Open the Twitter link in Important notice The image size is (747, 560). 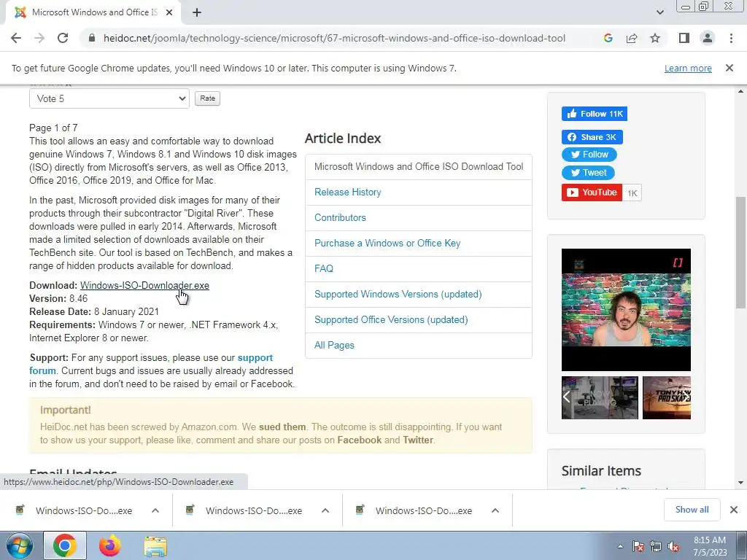418,440
